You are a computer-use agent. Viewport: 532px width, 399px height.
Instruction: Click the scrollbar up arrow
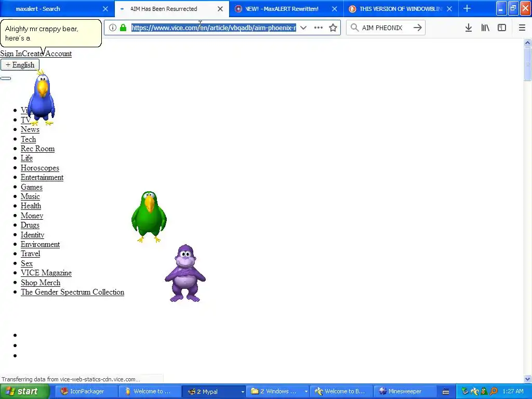(x=527, y=43)
